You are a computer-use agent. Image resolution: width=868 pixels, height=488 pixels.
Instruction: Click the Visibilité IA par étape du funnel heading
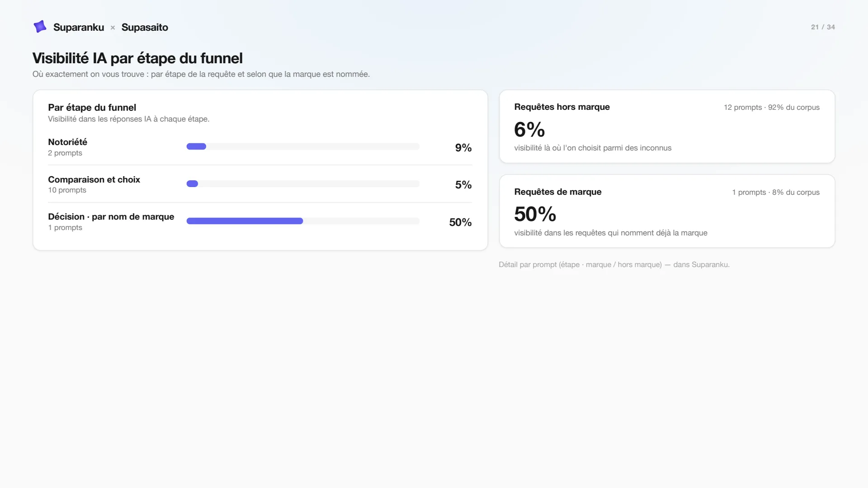tap(137, 58)
